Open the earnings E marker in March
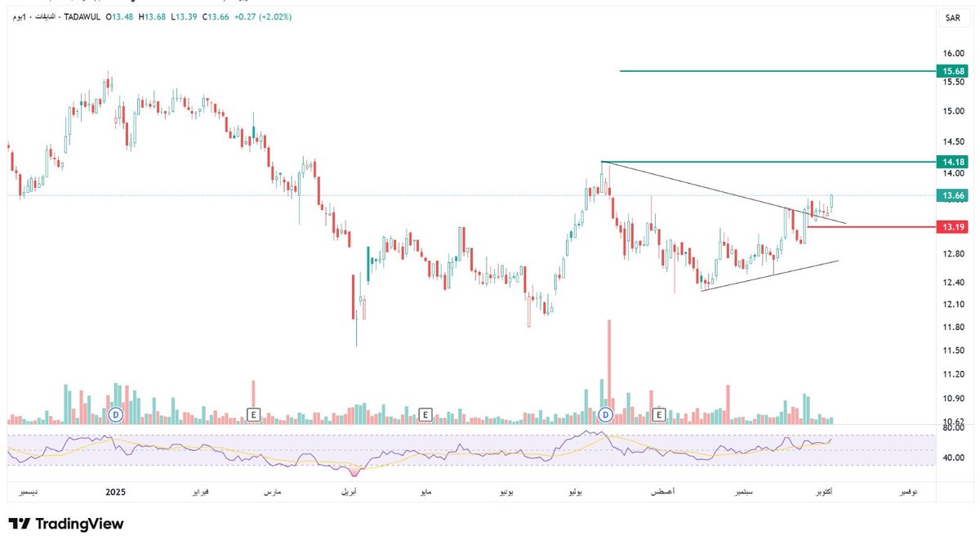The height and width of the screenshot is (545, 980). point(254,415)
